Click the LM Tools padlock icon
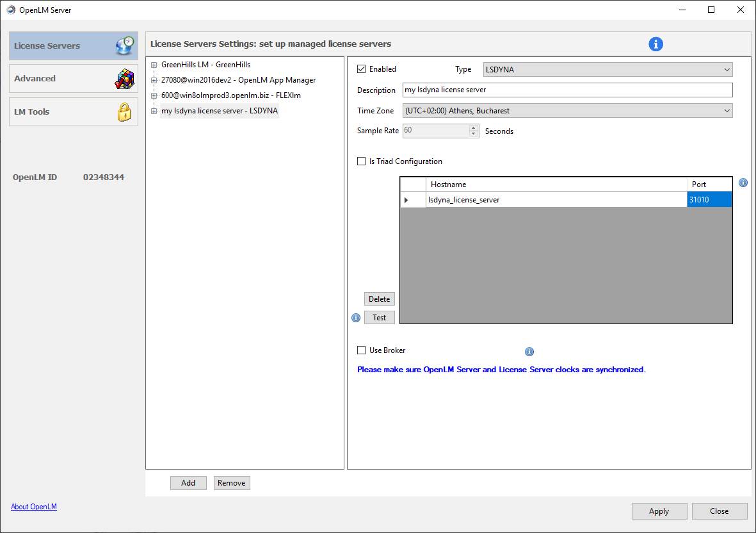The image size is (756, 533). pos(124,112)
